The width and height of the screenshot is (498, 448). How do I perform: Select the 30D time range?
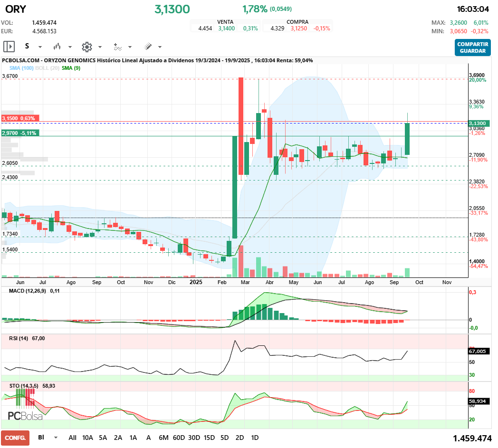[x=194, y=438]
